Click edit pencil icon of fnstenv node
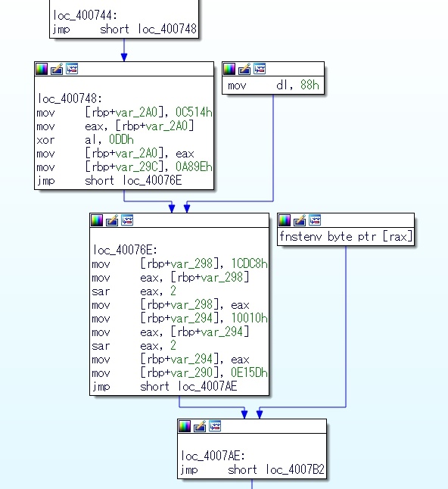The width and height of the screenshot is (448, 489). (300, 220)
